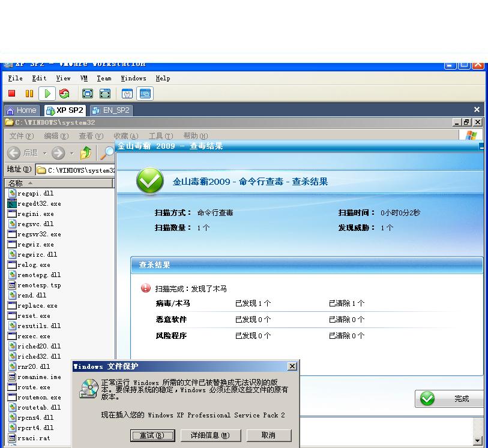Click the address bar showing C:\WINDOWS\system32
The width and height of the screenshot is (488, 448).
75,170
